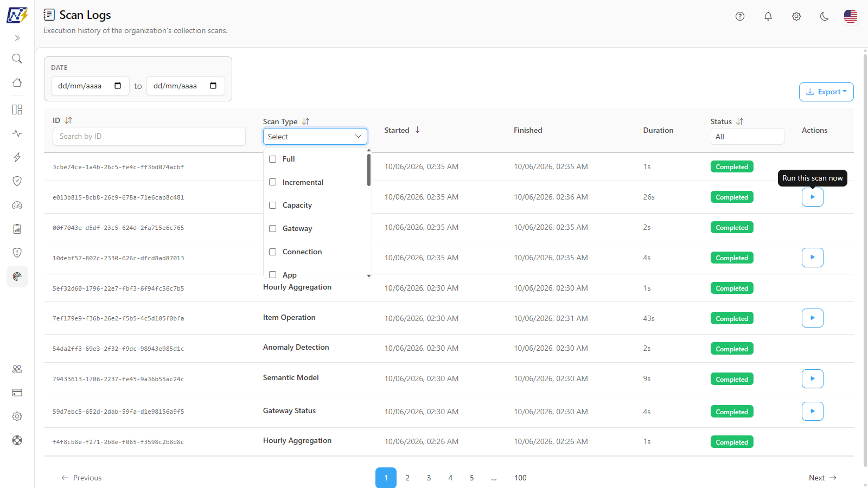The image size is (868, 488).
Task: Check the Gateway scan type option
Action: [x=273, y=228]
